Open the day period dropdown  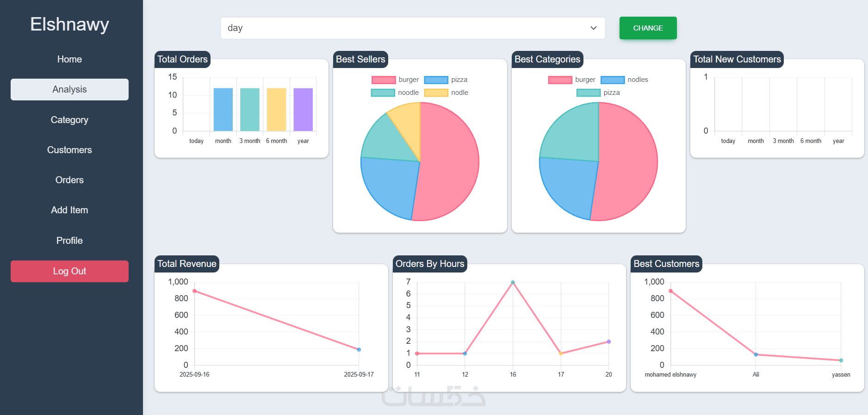pos(413,28)
